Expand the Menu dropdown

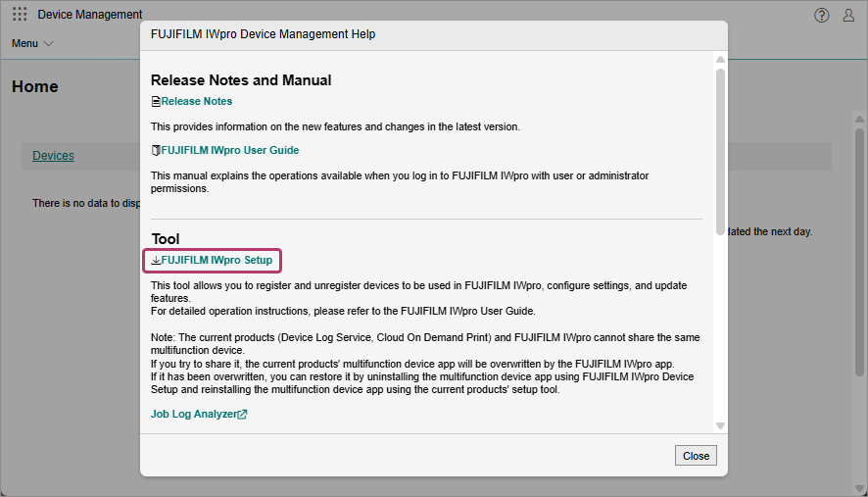coord(32,43)
